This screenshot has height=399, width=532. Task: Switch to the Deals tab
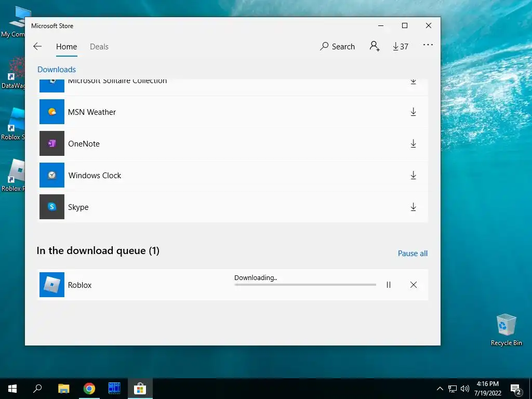click(x=99, y=46)
